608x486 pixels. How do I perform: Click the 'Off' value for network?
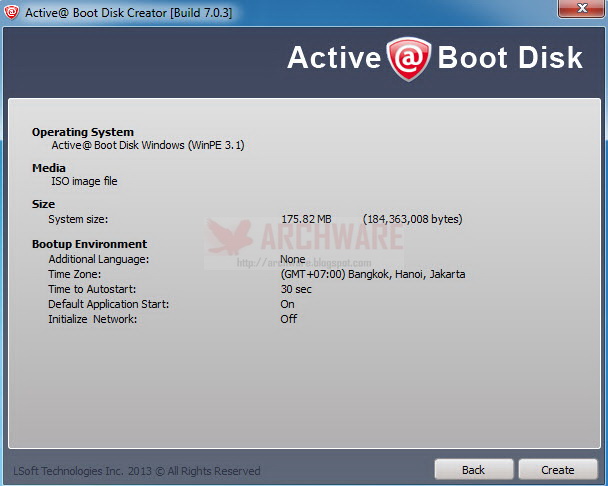click(x=288, y=319)
